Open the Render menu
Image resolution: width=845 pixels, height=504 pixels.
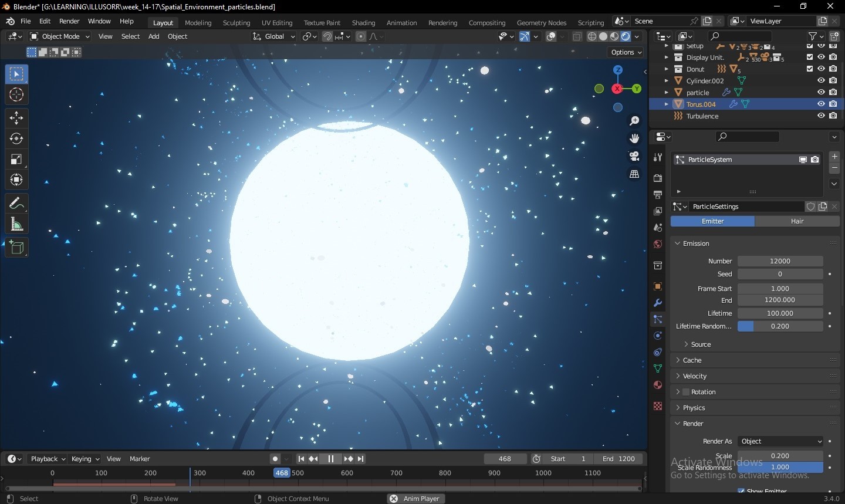69,21
